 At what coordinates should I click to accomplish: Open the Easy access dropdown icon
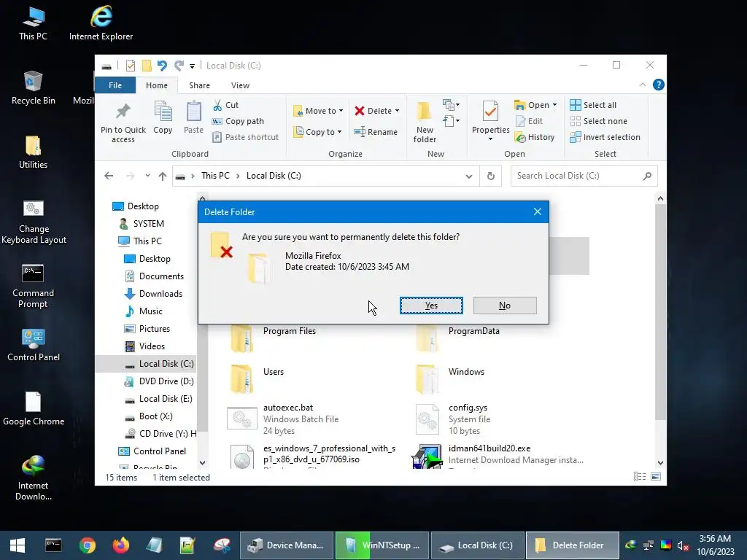[x=451, y=121]
